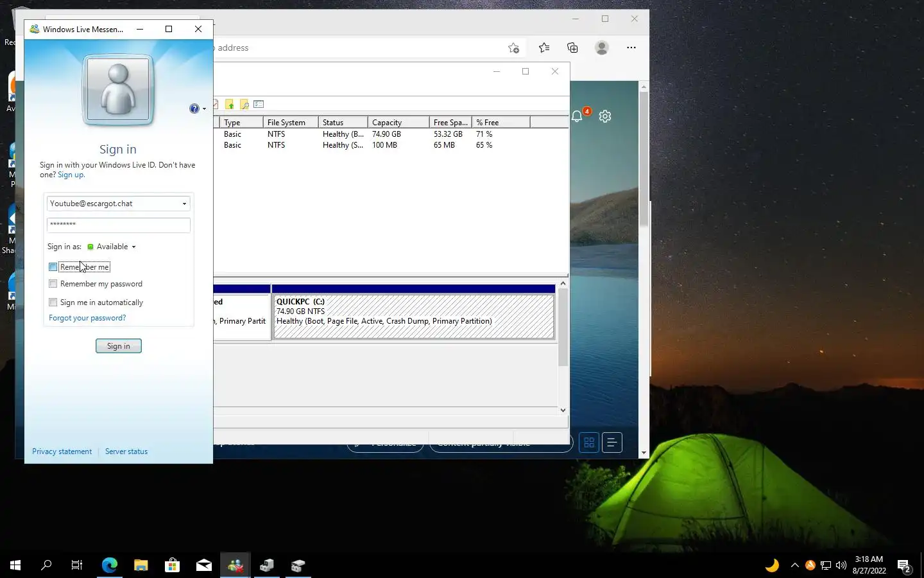The height and width of the screenshot is (578, 924).
Task: Switch to grid layout icon on Edge page
Action: click(x=589, y=442)
